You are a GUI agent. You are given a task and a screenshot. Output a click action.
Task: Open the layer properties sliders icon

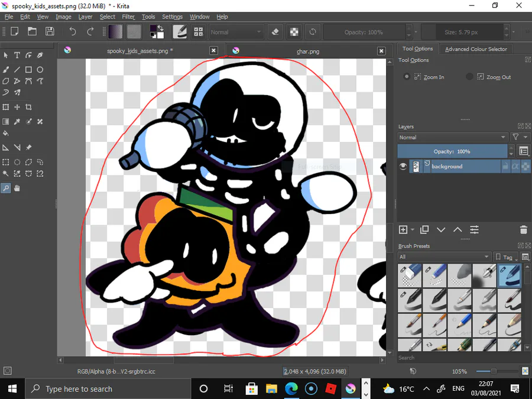(474, 230)
